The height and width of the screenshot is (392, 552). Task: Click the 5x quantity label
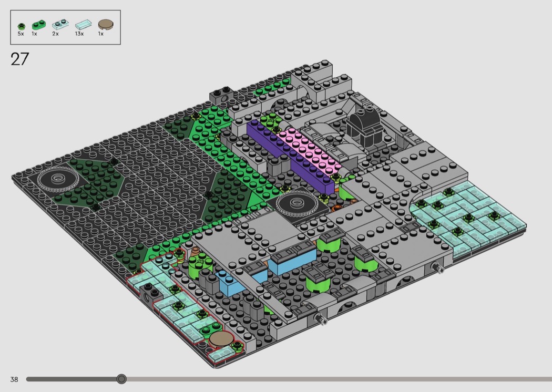tap(21, 34)
